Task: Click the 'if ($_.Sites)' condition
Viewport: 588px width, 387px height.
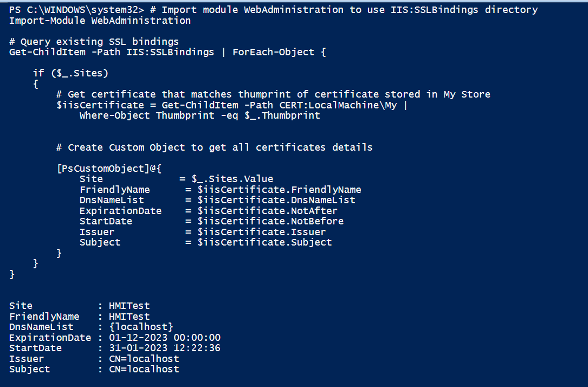Action: [x=70, y=73]
